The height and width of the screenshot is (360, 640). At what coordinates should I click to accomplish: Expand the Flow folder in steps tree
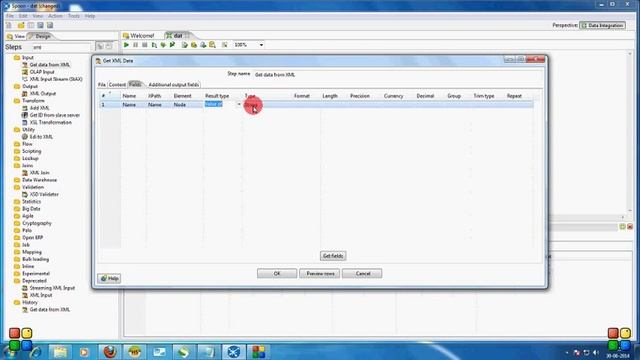pos(27,144)
